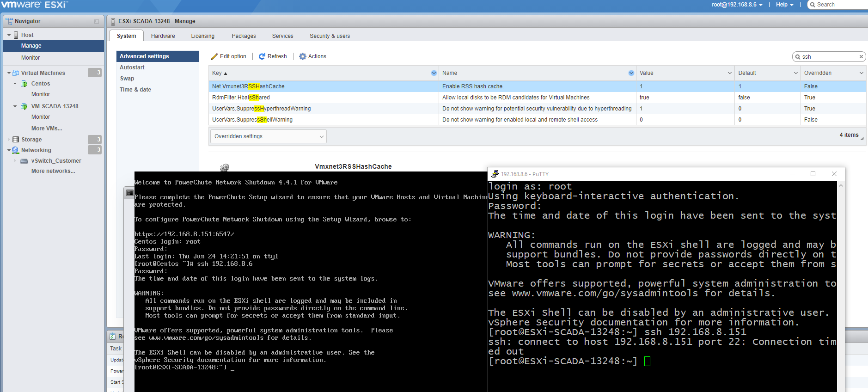Open the Default column dropdown arrow
The height and width of the screenshot is (392, 868).
pyautogui.click(x=796, y=73)
